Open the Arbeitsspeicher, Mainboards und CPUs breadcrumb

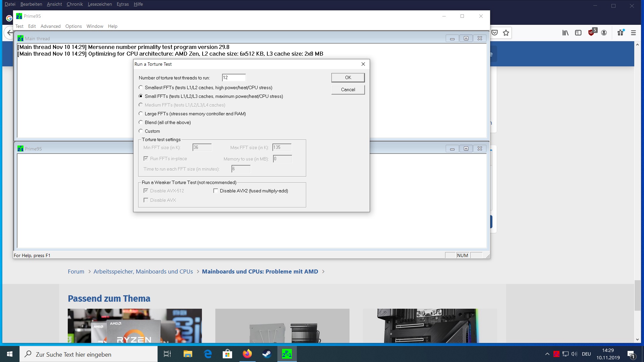tap(143, 271)
